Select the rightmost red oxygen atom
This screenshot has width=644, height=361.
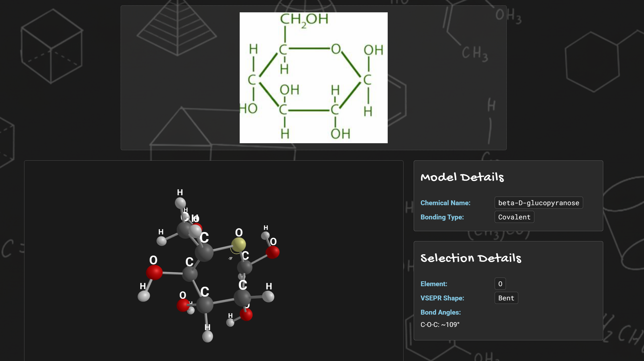pyautogui.click(x=273, y=252)
